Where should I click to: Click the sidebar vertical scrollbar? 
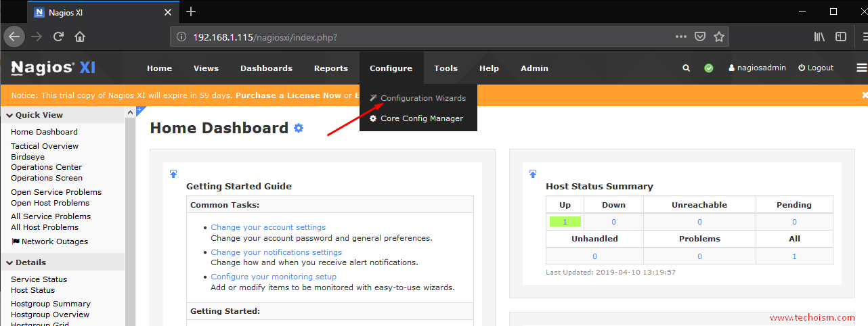(130, 216)
